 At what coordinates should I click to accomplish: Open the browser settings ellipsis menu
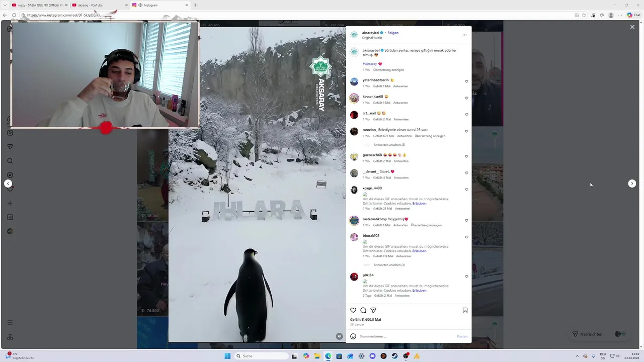pos(620,15)
